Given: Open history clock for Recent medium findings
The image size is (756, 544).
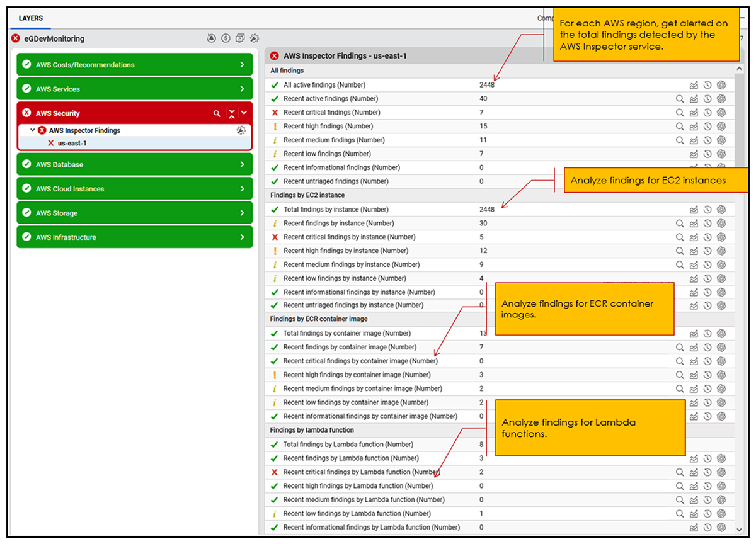Looking at the screenshot, I should pos(707,140).
